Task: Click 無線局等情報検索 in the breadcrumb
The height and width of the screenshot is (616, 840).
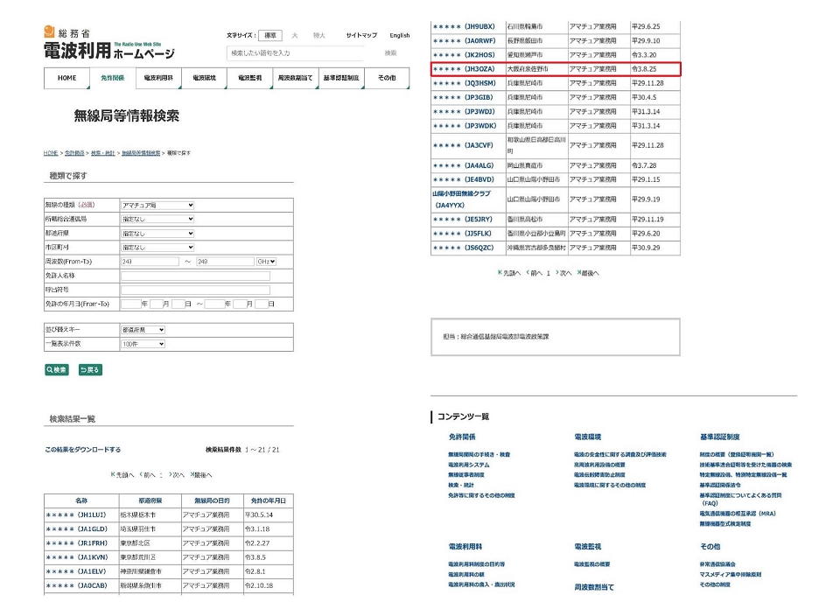Action: [x=141, y=153]
